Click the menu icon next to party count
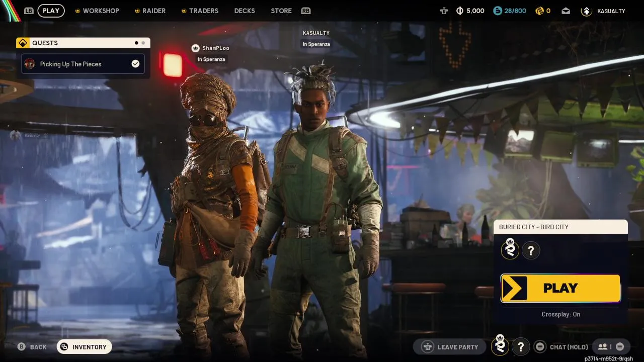Screen dimensions: 644x362 click(620, 347)
